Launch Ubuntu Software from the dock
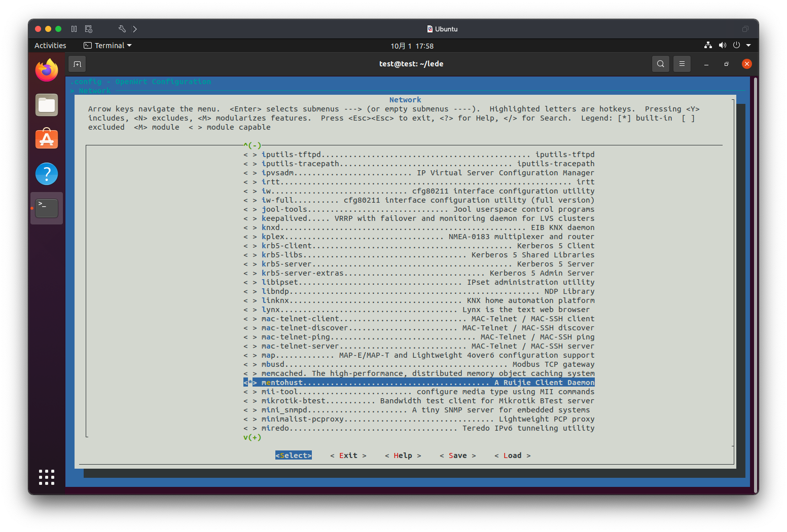The width and height of the screenshot is (787, 532). pyautogui.click(x=47, y=139)
